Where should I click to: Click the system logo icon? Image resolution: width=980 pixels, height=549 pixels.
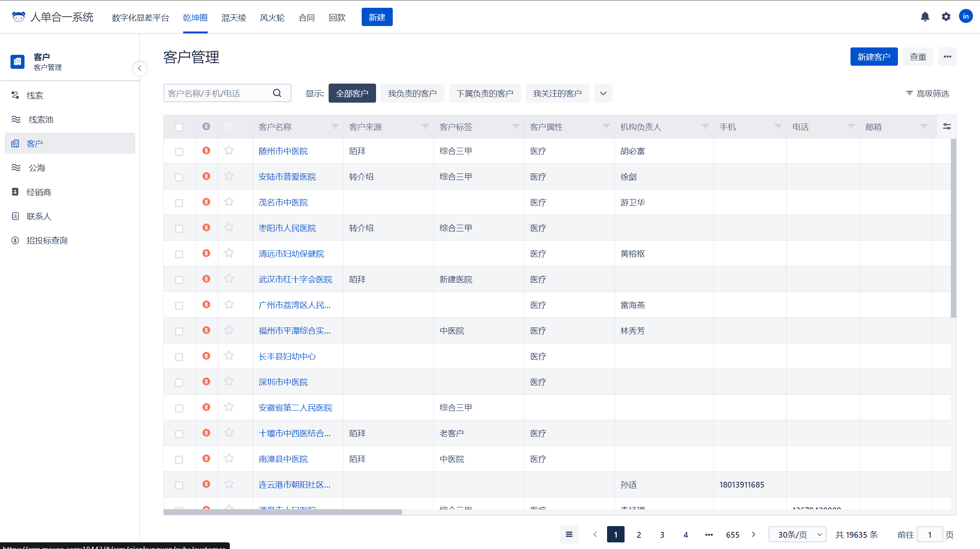(18, 17)
